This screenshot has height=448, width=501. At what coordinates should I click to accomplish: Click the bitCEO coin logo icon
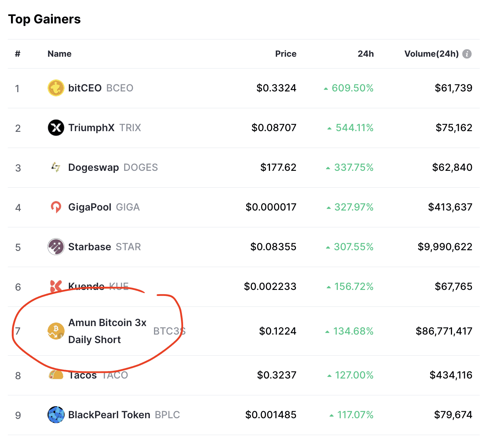coord(56,88)
